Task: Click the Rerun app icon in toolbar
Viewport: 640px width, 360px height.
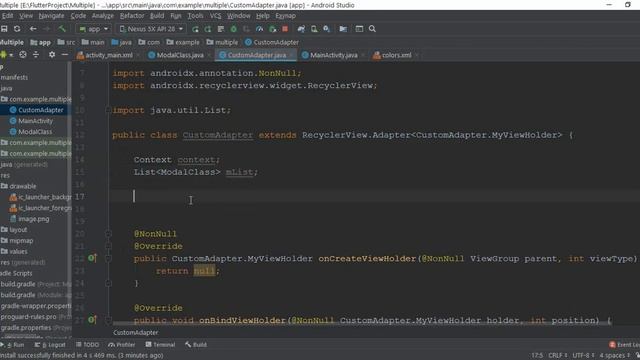Action: 195,29
